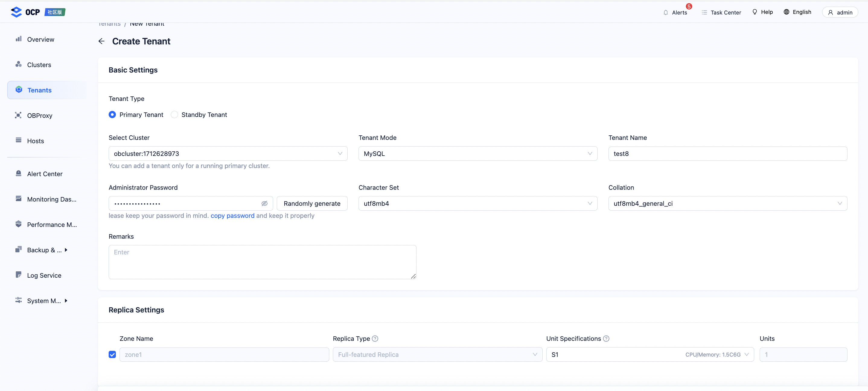Click the Alerts bell icon in header
Image resolution: width=868 pixels, height=391 pixels.
point(665,12)
